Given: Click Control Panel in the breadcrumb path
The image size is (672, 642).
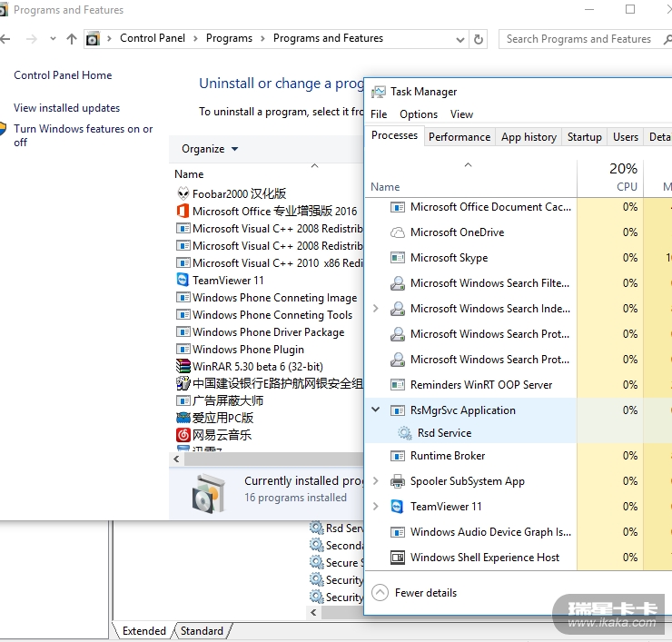Looking at the screenshot, I should point(153,38).
